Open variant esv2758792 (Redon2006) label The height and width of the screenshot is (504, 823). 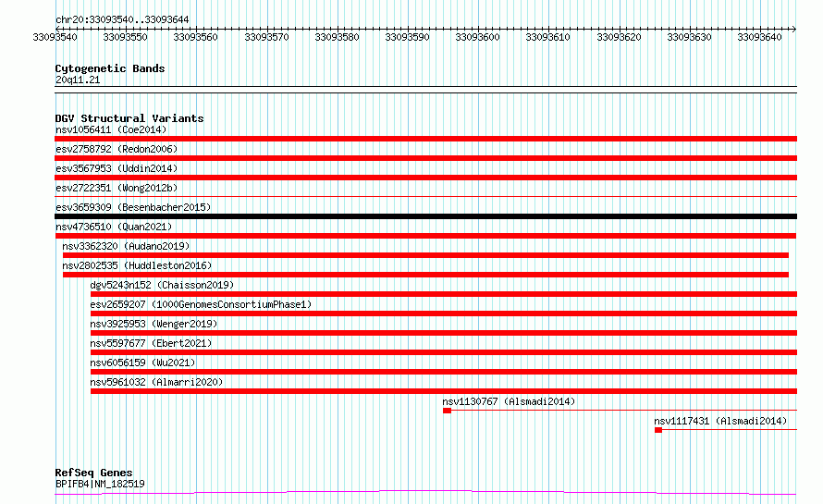click(x=117, y=149)
